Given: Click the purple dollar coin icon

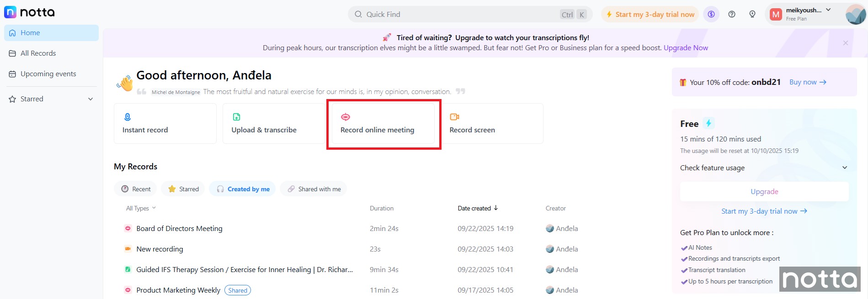Looking at the screenshot, I should [711, 14].
